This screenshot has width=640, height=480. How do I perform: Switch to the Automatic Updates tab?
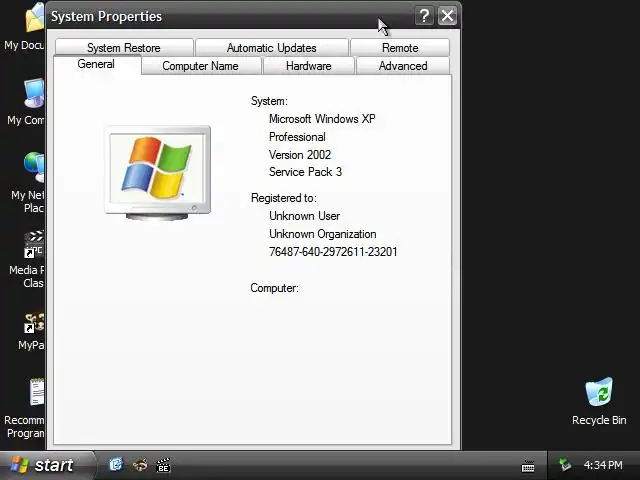pos(271,48)
